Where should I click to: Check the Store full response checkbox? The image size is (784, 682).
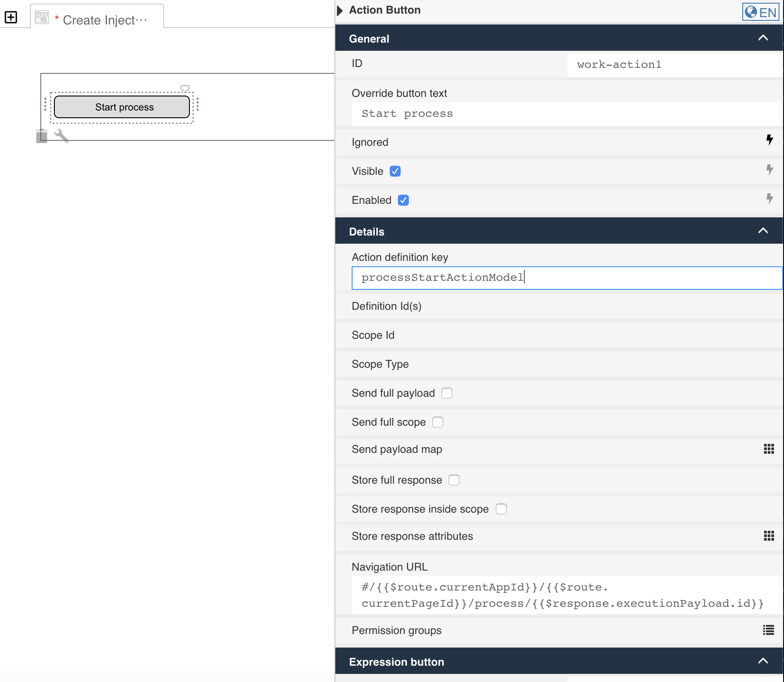pos(454,480)
